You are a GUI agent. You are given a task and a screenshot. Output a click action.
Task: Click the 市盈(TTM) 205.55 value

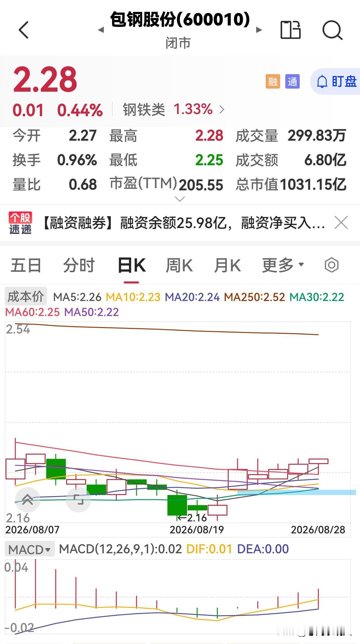pyautogui.click(x=201, y=185)
